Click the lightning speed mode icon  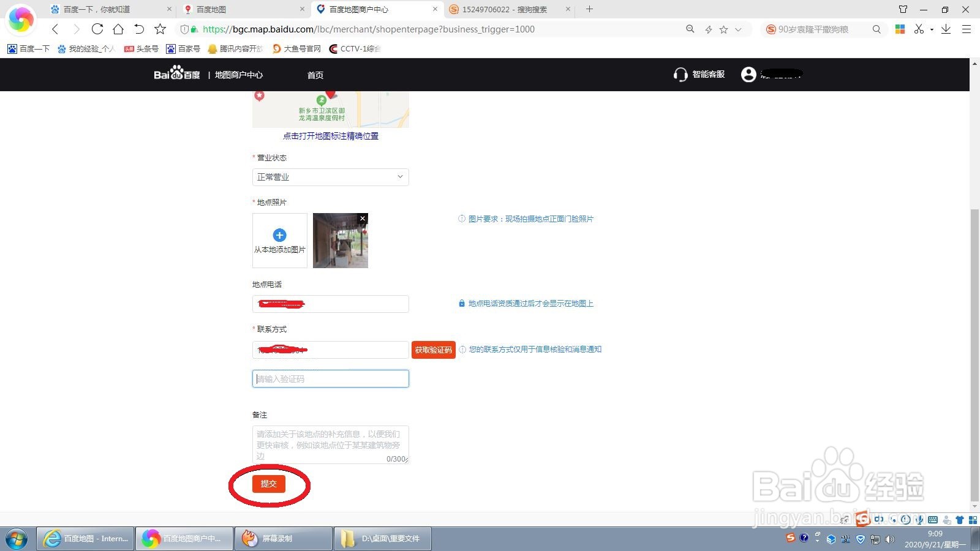[708, 29]
